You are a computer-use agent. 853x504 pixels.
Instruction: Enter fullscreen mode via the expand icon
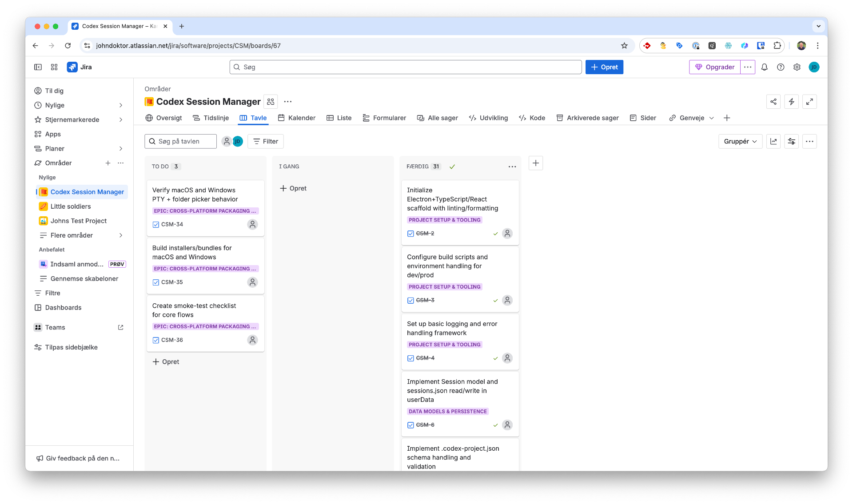click(809, 102)
